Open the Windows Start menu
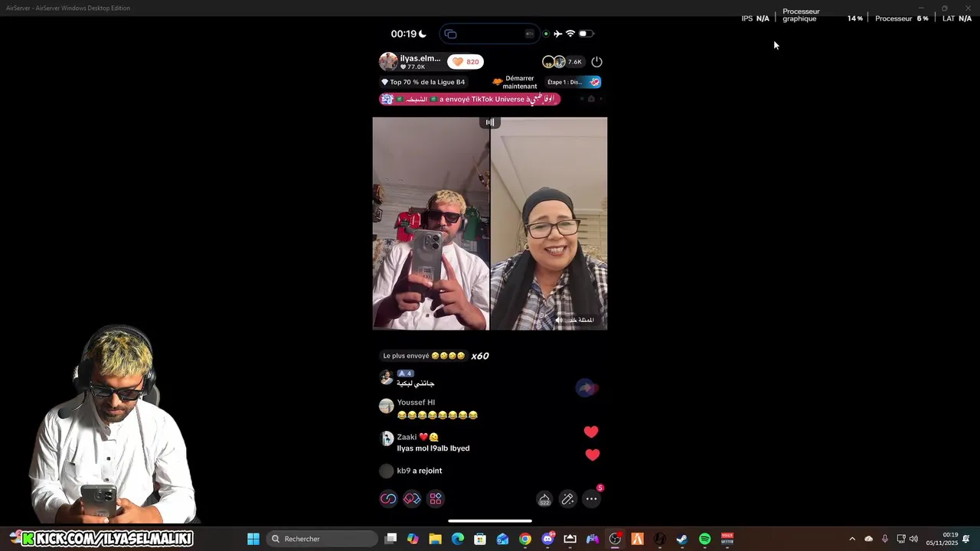 (253, 539)
